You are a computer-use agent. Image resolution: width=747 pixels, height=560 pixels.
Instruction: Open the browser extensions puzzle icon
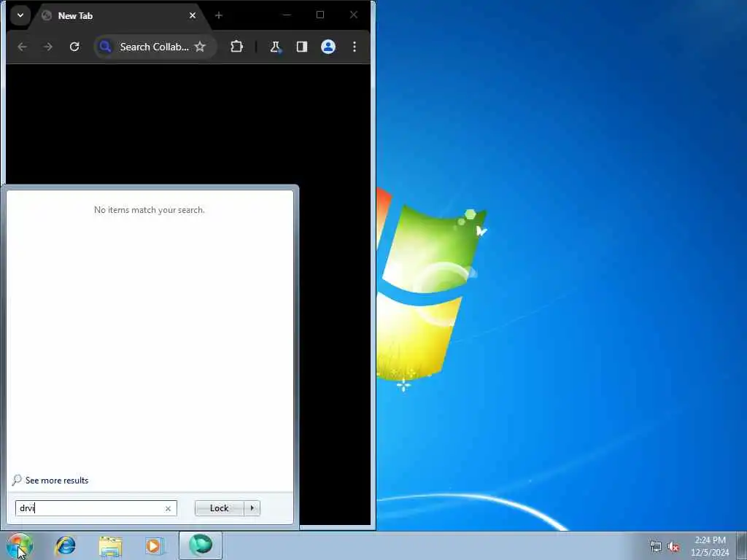click(x=237, y=47)
